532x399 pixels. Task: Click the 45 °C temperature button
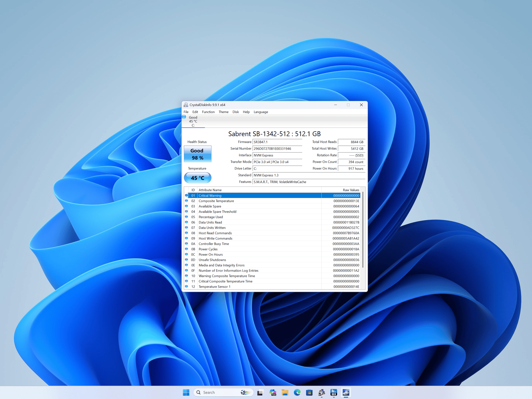[x=197, y=178]
